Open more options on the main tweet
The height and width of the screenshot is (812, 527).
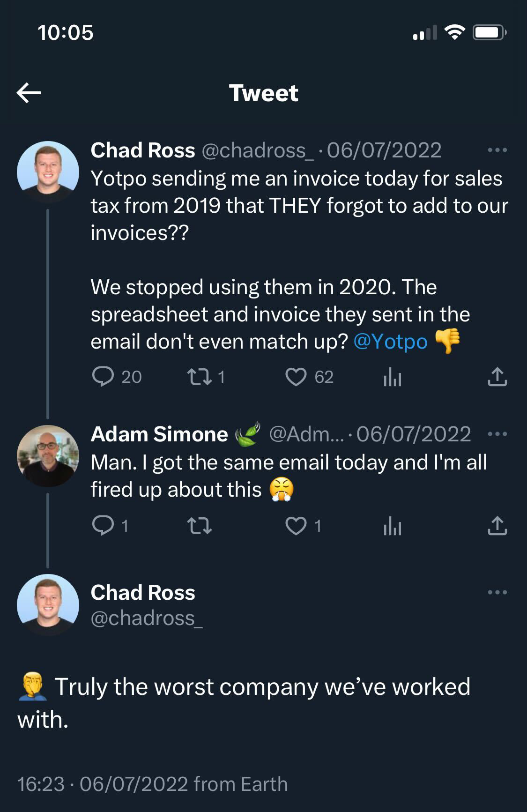[x=497, y=592]
